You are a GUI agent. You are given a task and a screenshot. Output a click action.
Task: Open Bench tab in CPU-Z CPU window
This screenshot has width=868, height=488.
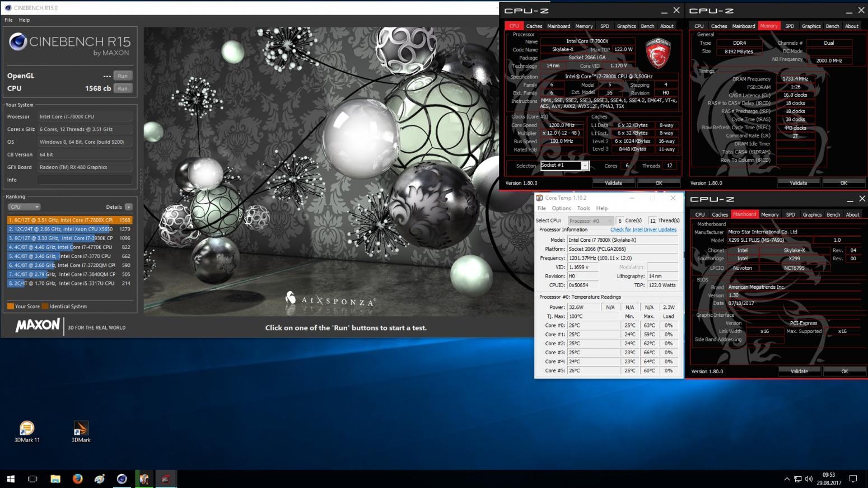[x=647, y=26]
